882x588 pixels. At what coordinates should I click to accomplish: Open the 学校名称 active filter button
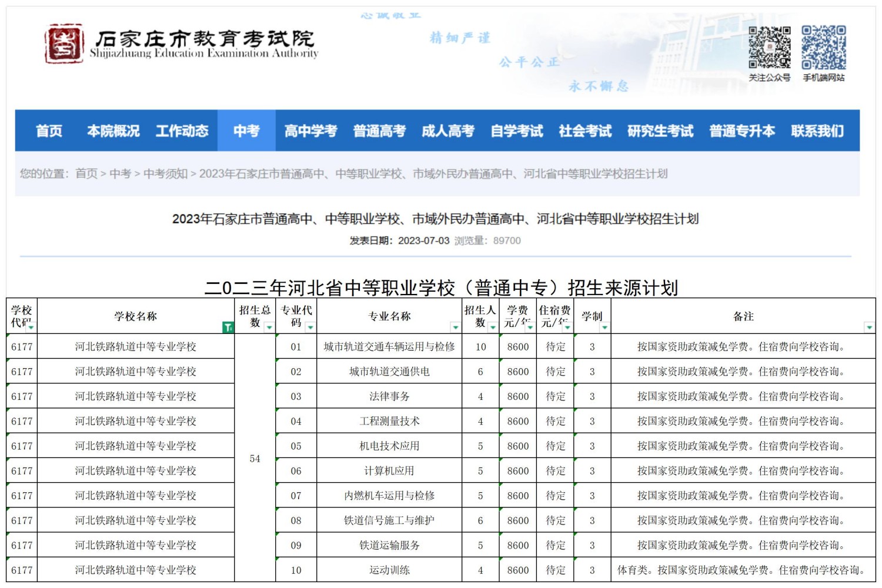click(228, 328)
